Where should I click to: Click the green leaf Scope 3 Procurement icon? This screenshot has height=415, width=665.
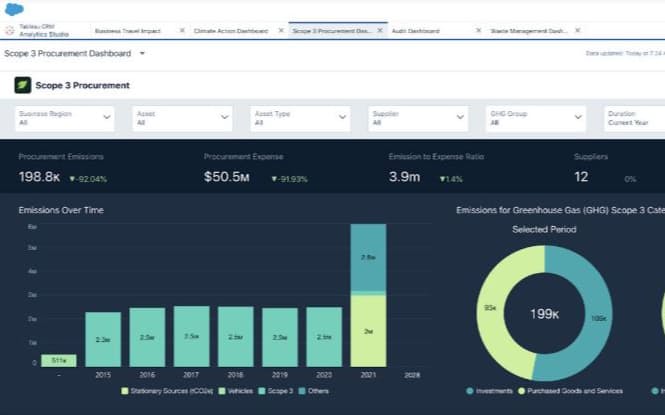(22, 85)
